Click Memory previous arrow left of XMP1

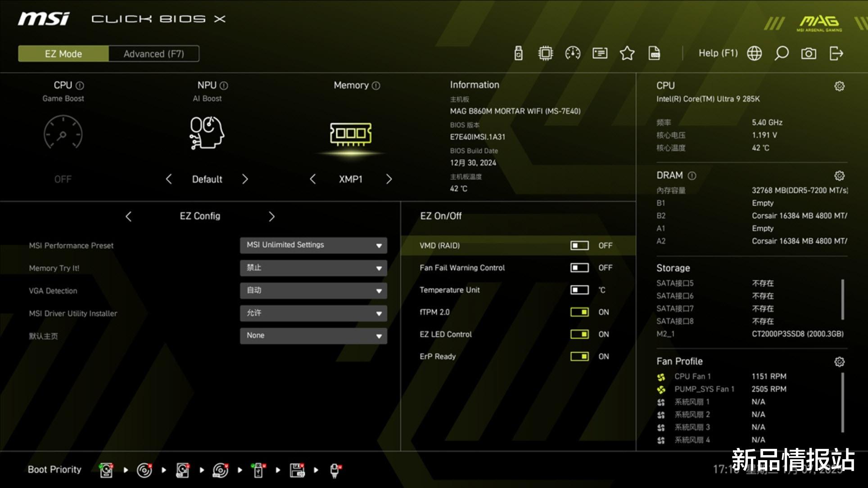point(313,179)
